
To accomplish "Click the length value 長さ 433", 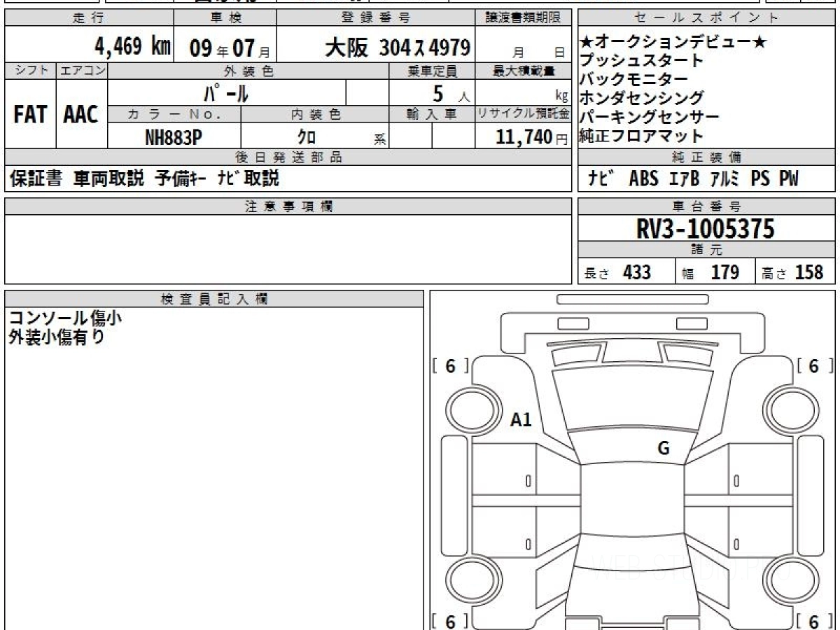I will point(617,272).
